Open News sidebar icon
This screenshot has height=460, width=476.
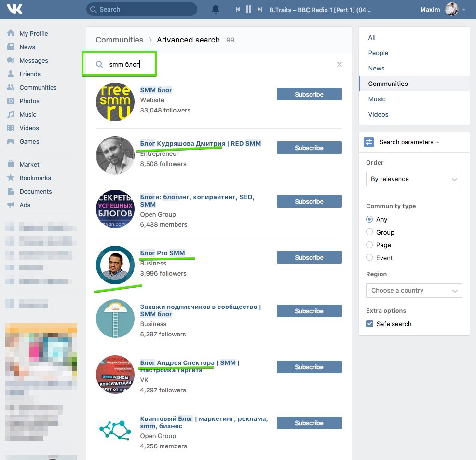[x=11, y=47]
